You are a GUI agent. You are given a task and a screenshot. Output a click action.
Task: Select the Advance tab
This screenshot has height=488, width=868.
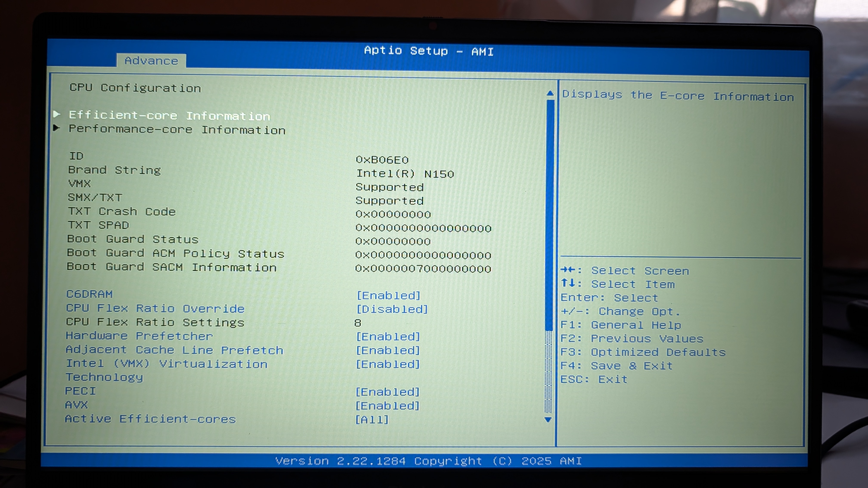point(151,61)
